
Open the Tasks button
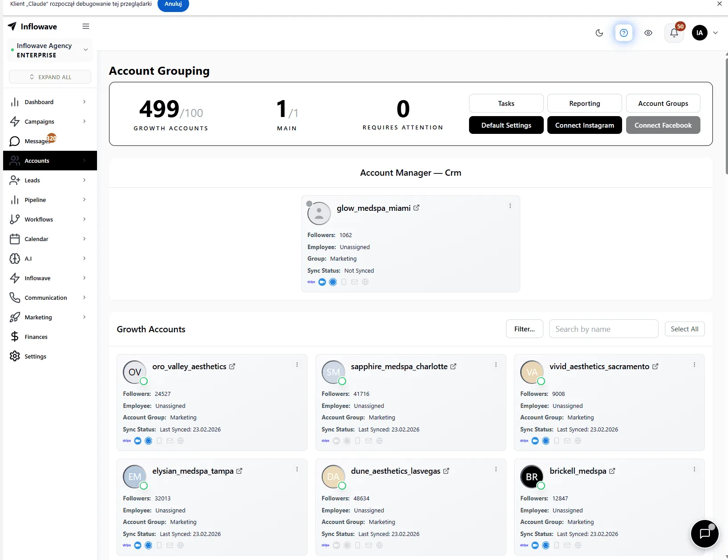(506, 103)
